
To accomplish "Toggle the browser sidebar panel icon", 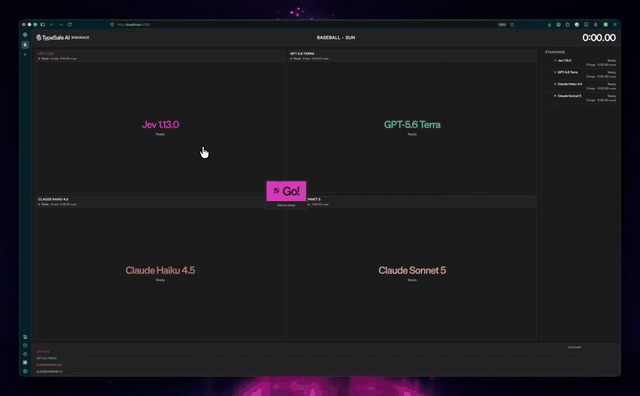I will click(42, 24).
